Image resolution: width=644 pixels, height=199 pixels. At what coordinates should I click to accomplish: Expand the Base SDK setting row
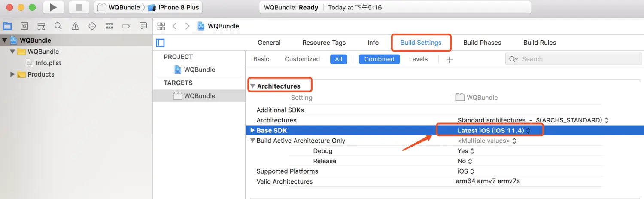tap(252, 130)
